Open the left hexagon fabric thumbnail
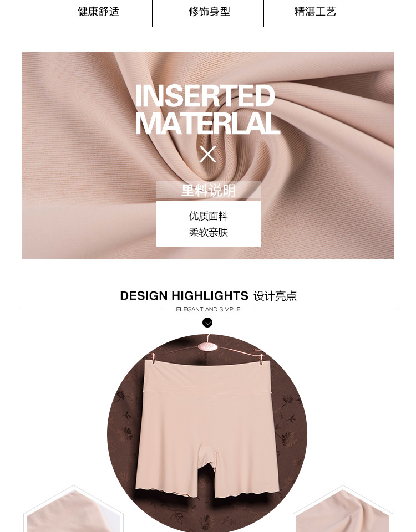This screenshot has height=532, width=416. pos(73,509)
